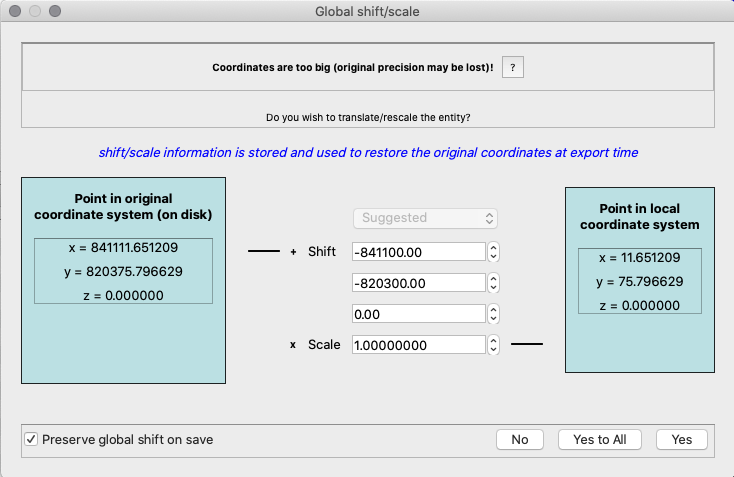Screen dimensions: 734x477
Task: Click the Z shift field showing 0.00
Action: click(418, 314)
